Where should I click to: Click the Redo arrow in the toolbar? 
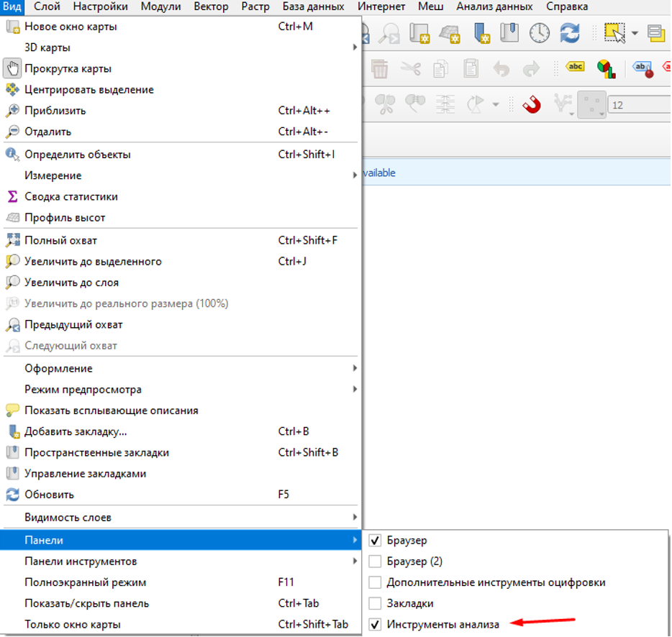click(x=531, y=69)
